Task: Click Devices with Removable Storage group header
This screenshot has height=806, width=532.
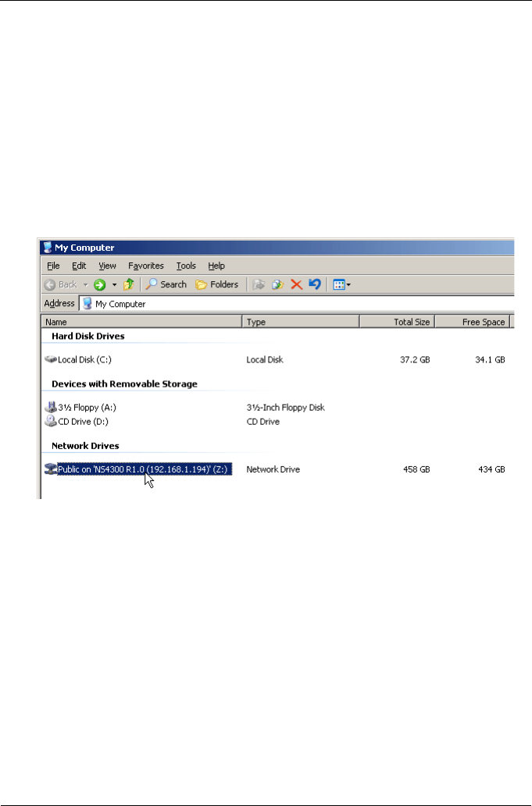Action: click(124, 384)
